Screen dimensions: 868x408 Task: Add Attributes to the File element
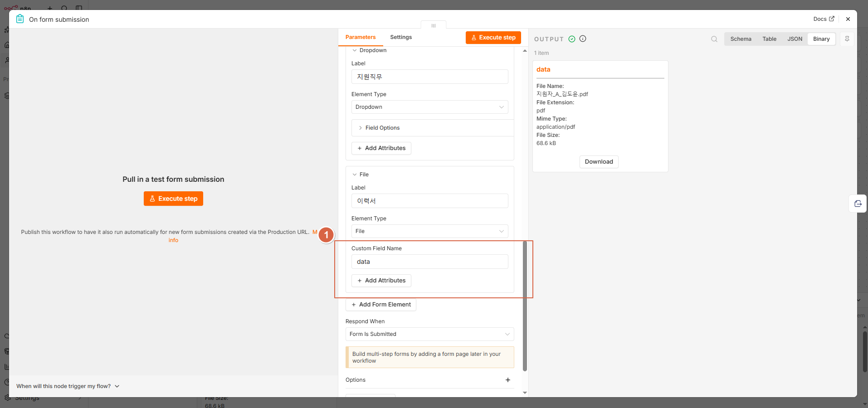coord(381,281)
